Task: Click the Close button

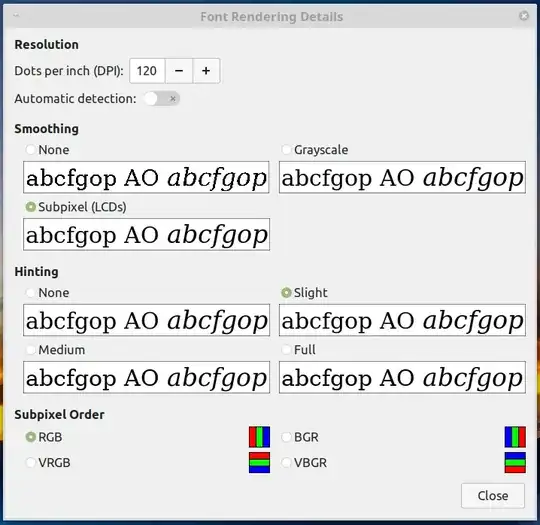Action: pos(493,496)
